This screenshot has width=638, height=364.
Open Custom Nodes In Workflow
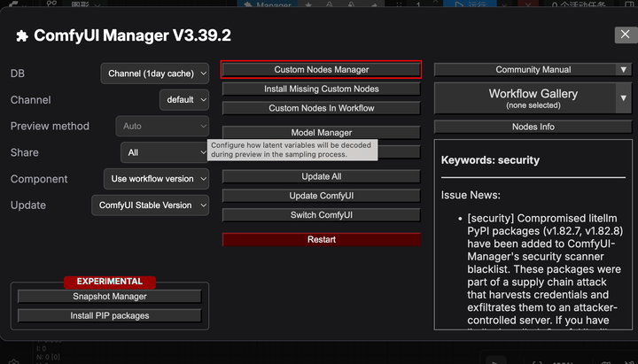click(x=321, y=108)
